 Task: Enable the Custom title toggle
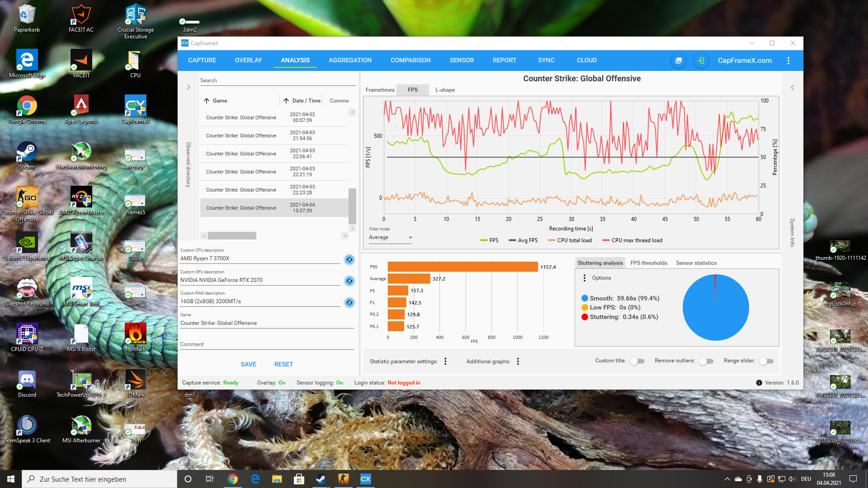pos(637,361)
